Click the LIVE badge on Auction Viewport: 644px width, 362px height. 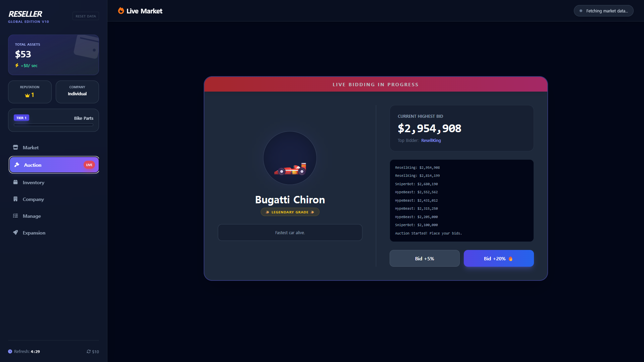pyautogui.click(x=89, y=165)
